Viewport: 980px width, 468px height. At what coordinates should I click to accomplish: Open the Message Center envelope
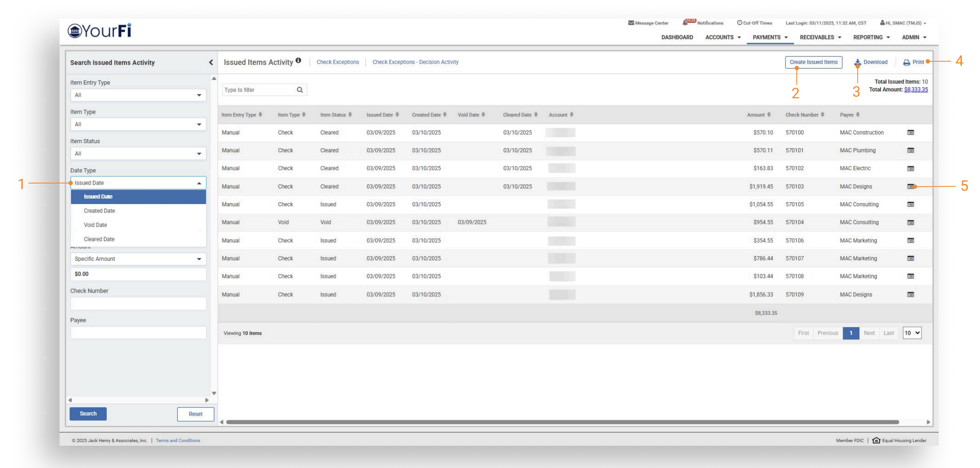[631, 23]
